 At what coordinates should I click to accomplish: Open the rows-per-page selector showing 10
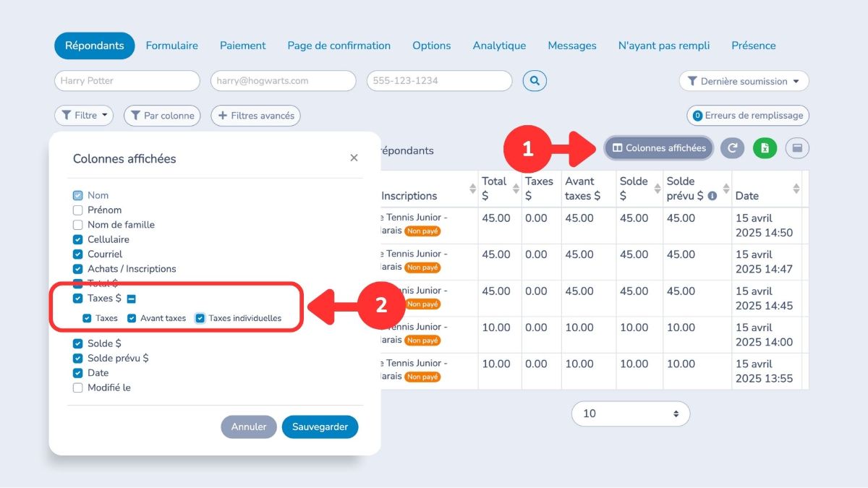click(x=631, y=414)
